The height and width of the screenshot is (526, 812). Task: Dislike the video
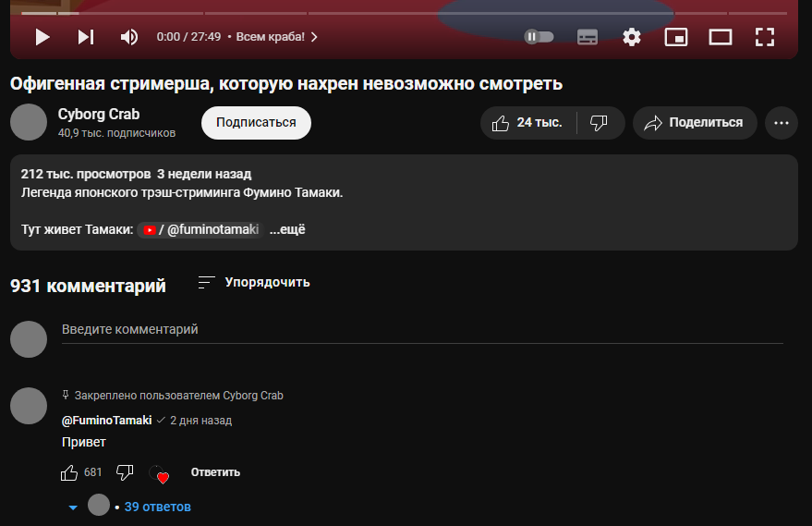599,123
